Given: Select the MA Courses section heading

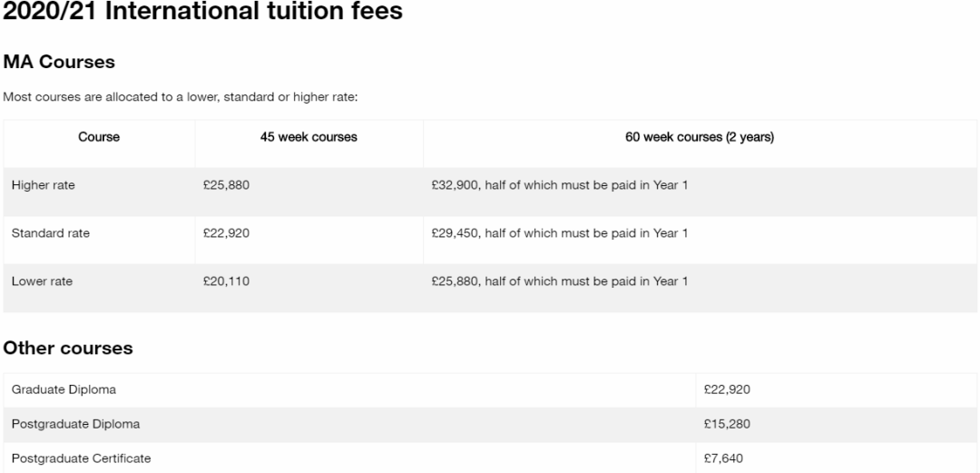Looking at the screenshot, I should pyautogui.click(x=59, y=63).
